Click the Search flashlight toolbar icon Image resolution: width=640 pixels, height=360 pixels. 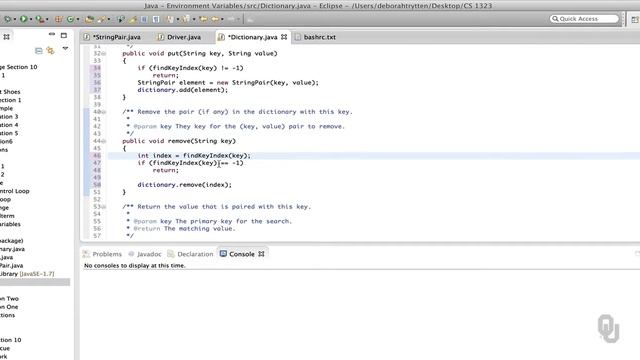pos(102,19)
